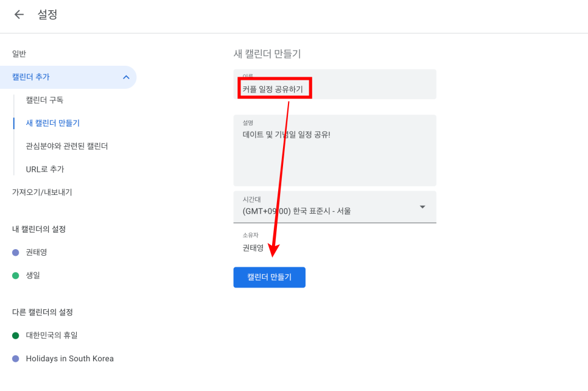Image resolution: width=588 pixels, height=391 pixels.
Task: Click the purple dot beside Holidays in South Korea
Action: (x=15, y=359)
